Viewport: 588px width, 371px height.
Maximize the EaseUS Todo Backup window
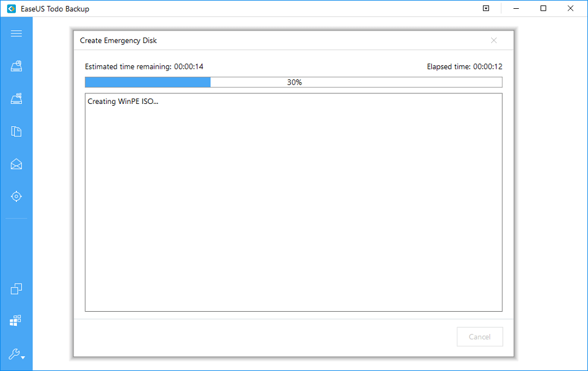[x=543, y=8]
